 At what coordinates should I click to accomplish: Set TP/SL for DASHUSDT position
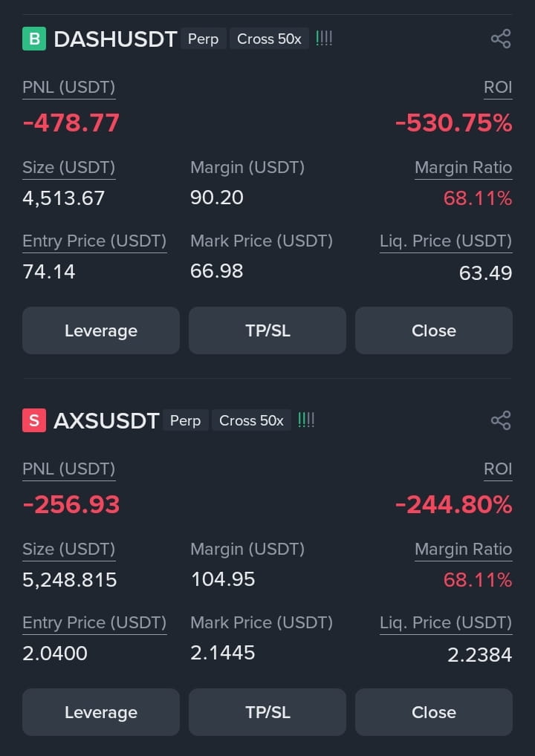point(267,330)
